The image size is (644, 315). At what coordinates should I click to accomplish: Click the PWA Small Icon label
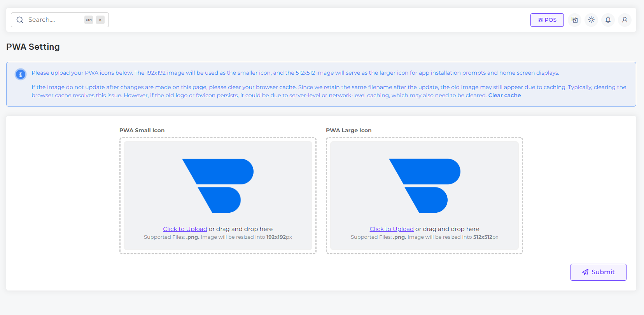click(x=142, y=130)
